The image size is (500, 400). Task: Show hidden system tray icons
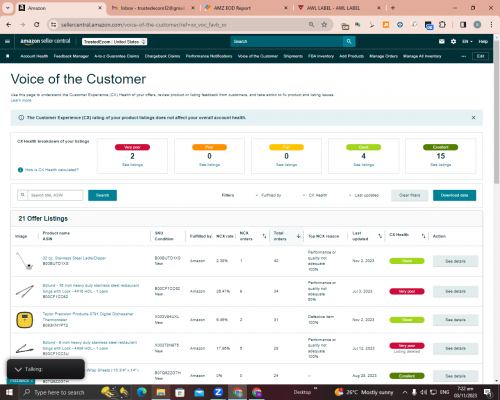(405, 392)
